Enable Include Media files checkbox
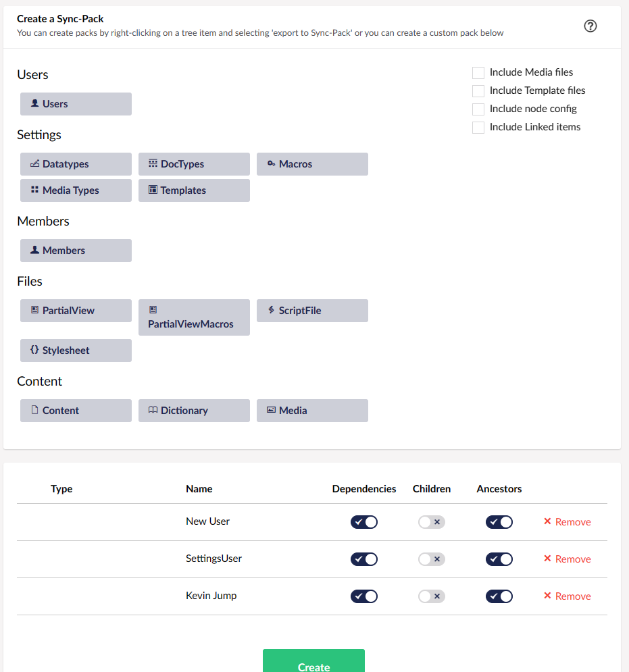629x672 pixels. (x=478, y=72)
